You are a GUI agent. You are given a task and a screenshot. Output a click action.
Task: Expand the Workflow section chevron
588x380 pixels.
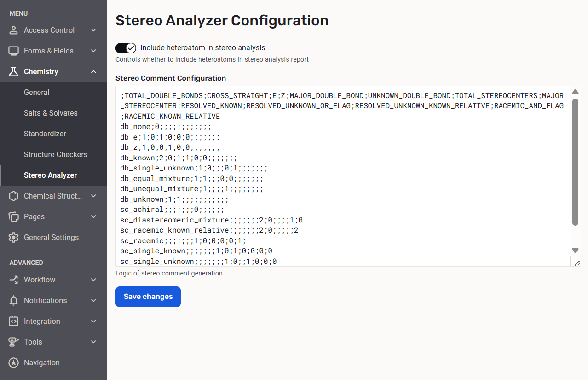tap(93, 280)
